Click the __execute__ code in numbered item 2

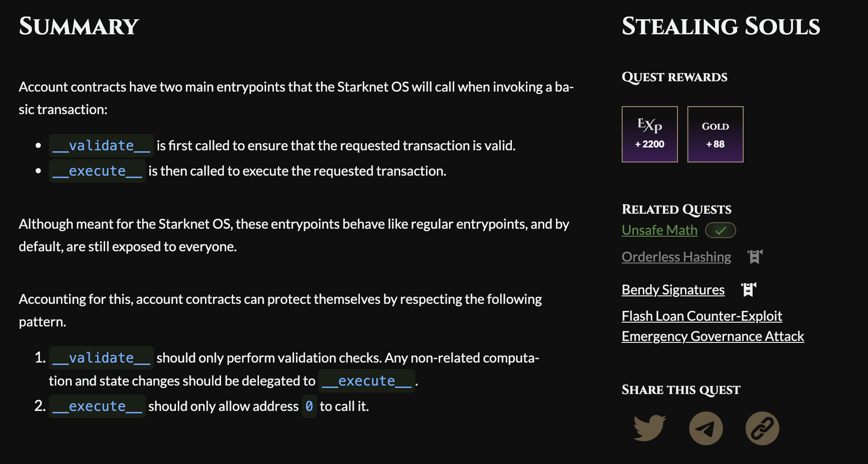pos(97,406)
